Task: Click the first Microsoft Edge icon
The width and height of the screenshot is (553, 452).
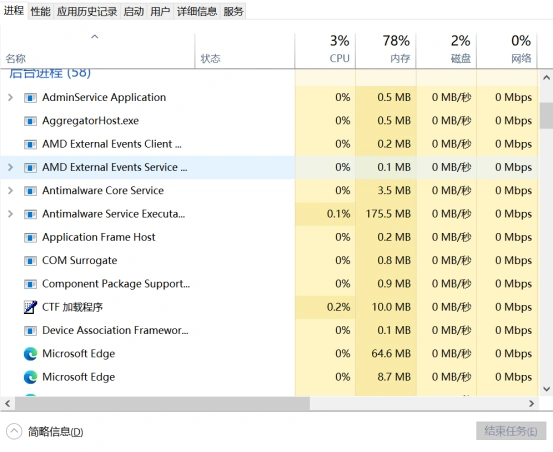Action: click(30, 354)
